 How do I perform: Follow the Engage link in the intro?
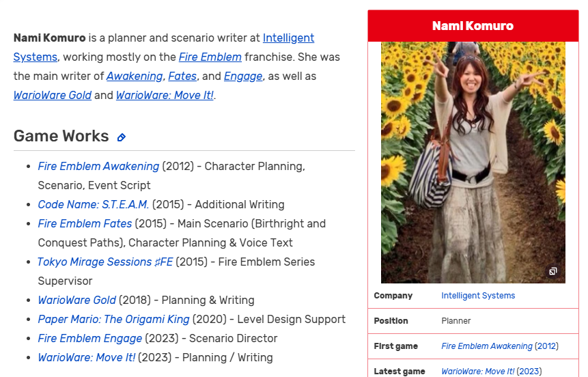coord(243,76)
